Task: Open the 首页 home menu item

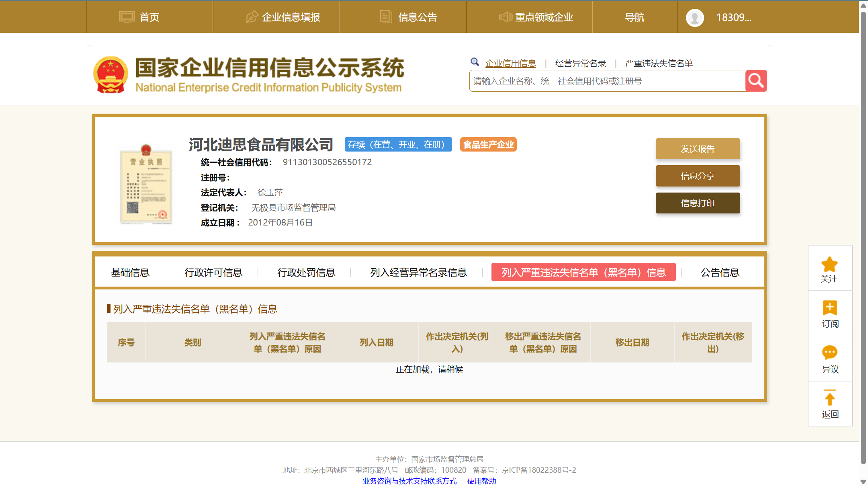Action: click(x=149, y=17)
